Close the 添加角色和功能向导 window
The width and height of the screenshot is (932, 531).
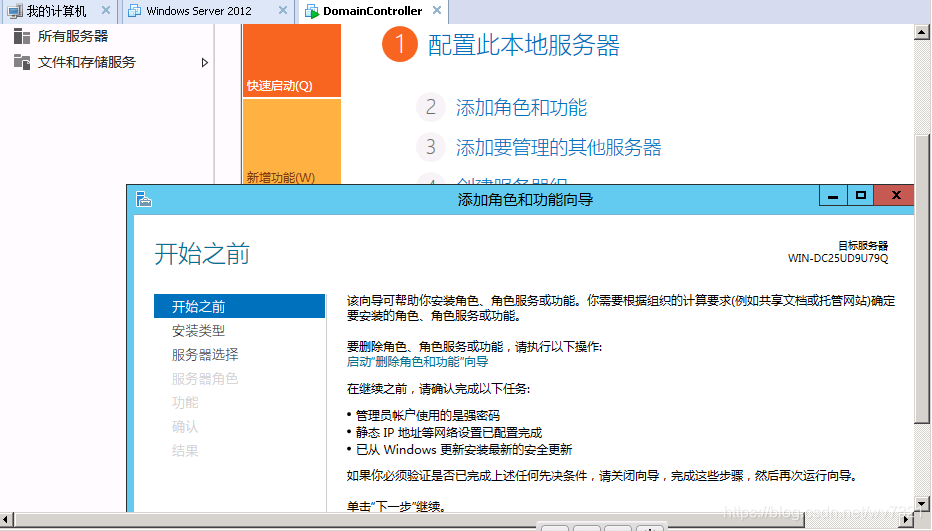pos(896,196)
